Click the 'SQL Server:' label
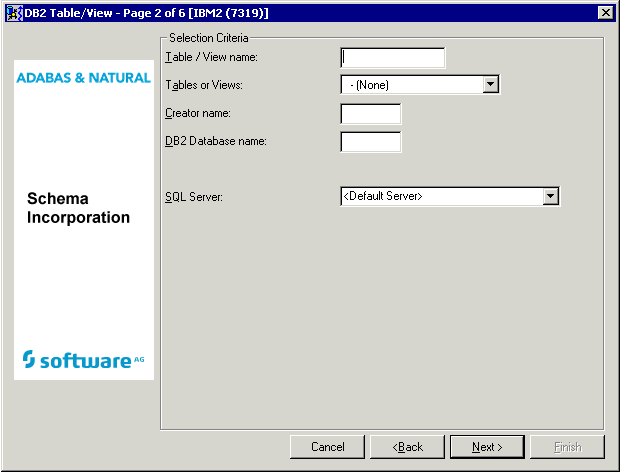This screenshot has height=472, width=620. coord(193,197)
